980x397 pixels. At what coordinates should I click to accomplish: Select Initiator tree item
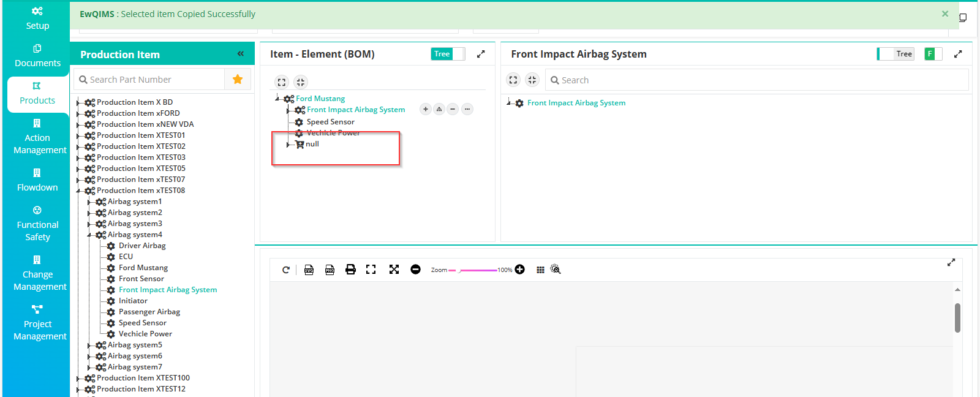point(133,301)
